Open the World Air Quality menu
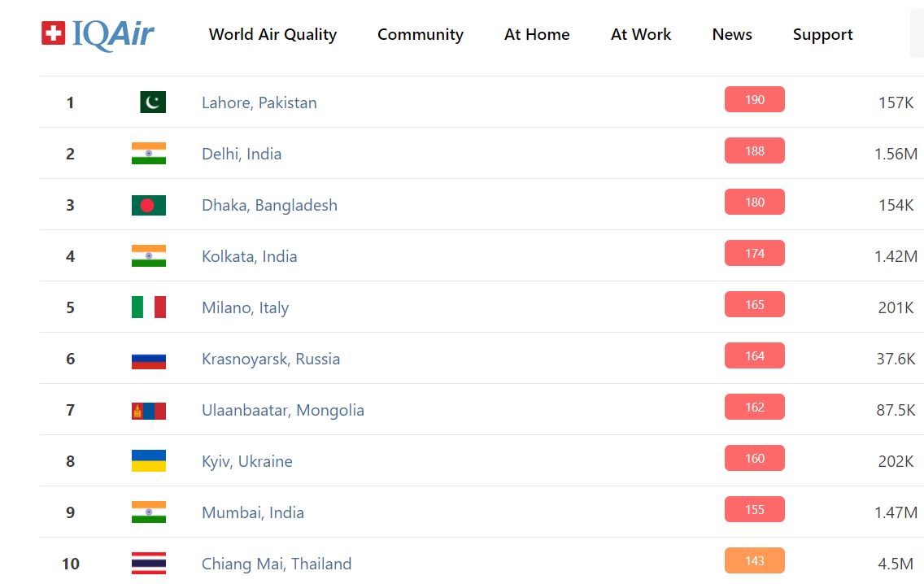The height and width of the screenshot is (584, 924). pyautogui.click(x=272, y=34)
